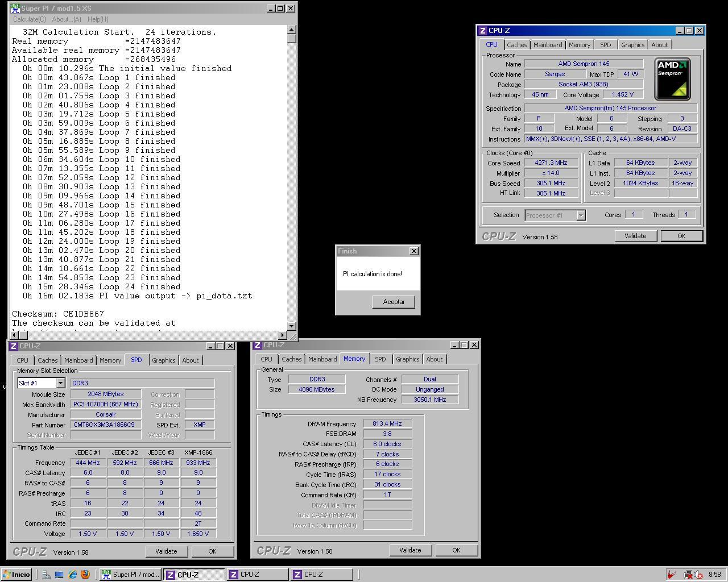
Task: Select Mainboard tab in the SPD window
Action: [78, 360]
